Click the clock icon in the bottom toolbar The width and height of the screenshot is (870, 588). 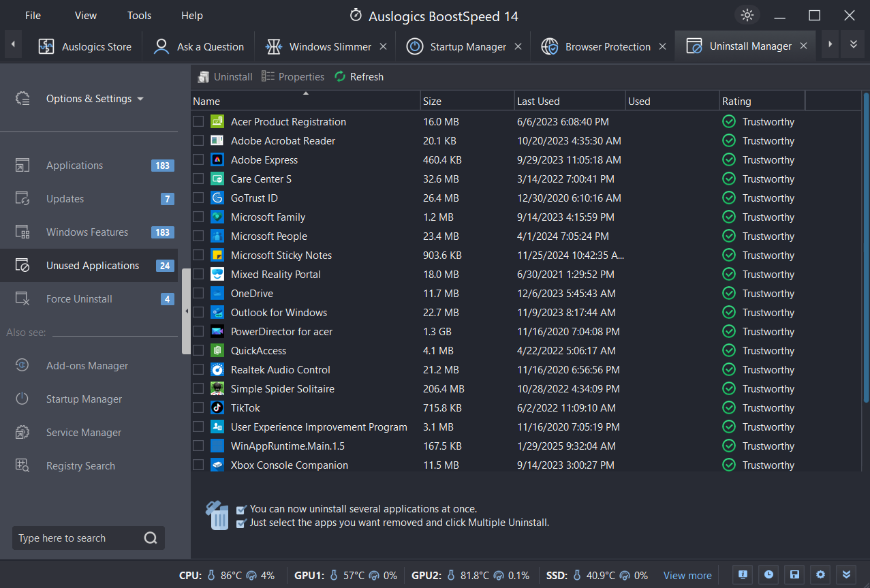(x=768, y=574)
